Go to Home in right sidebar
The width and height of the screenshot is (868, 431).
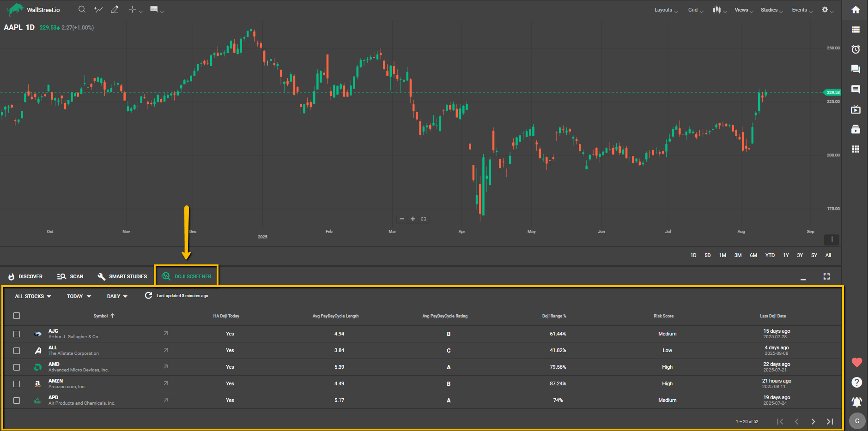coord(856,10)
